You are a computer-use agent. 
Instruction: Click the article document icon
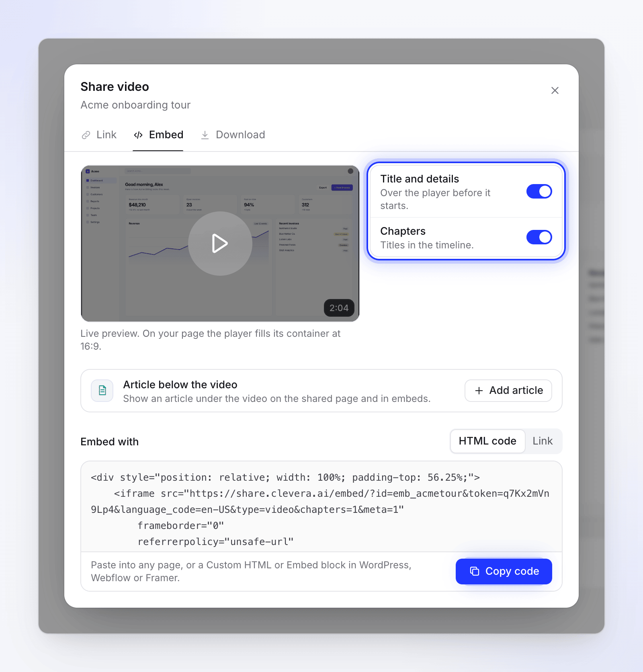[x=102, y=391]
